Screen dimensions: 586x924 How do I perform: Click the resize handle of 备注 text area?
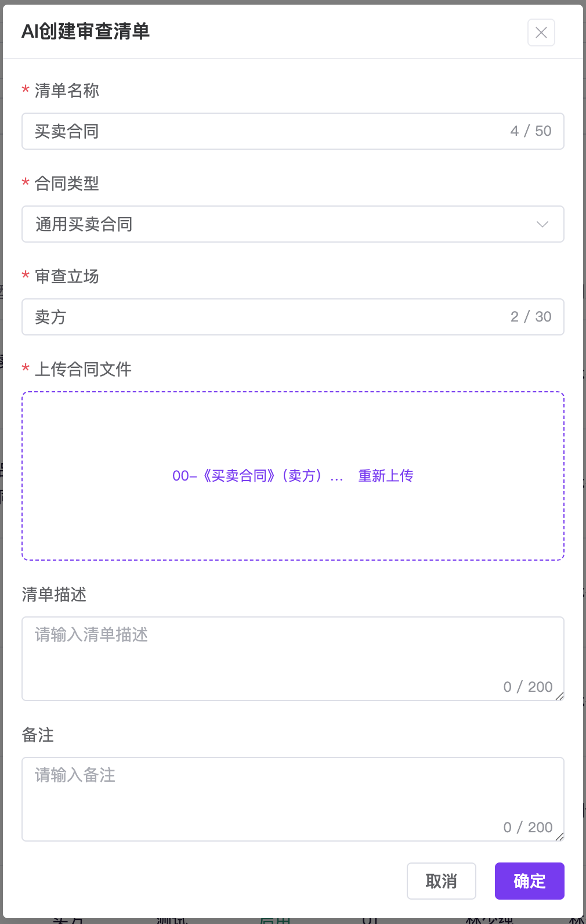[x=560, y=837]
